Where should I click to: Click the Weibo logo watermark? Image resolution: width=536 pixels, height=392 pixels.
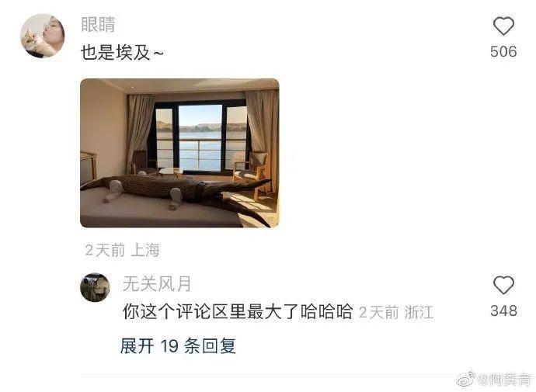point(466,378)
